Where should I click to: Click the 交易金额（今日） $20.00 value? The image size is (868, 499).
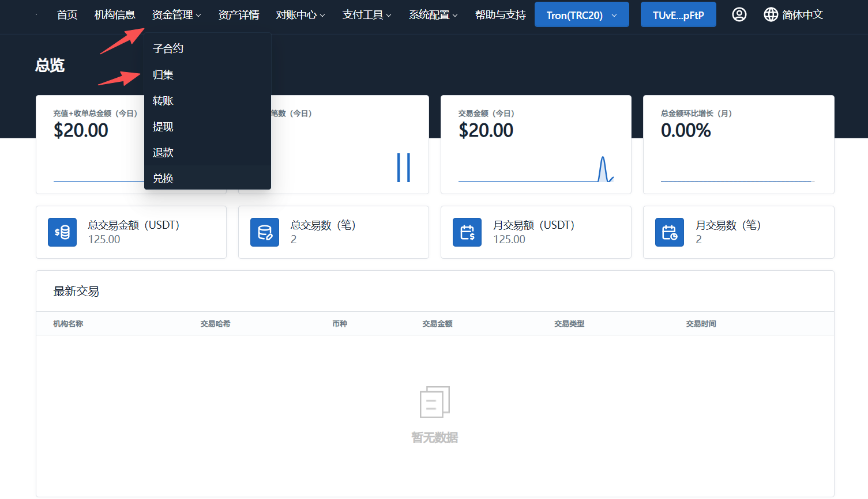[x=486, y=130]
